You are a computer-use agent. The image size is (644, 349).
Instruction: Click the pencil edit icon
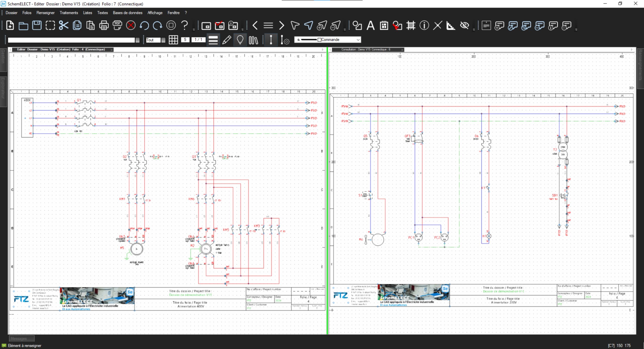click(x=227, y=40)
